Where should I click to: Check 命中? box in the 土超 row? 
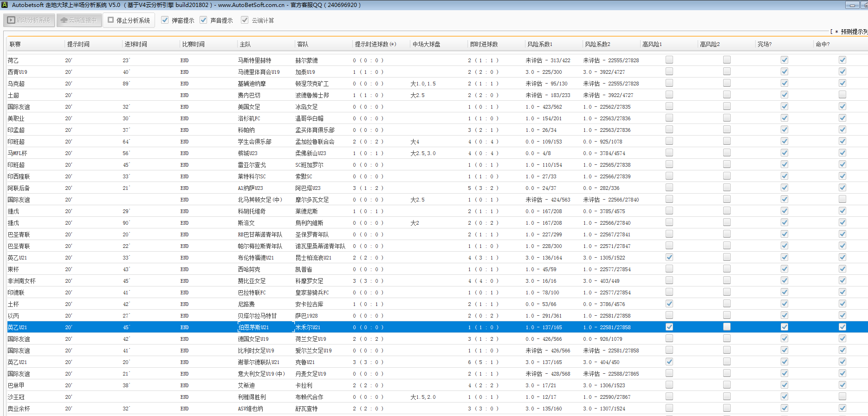[842, 95]
